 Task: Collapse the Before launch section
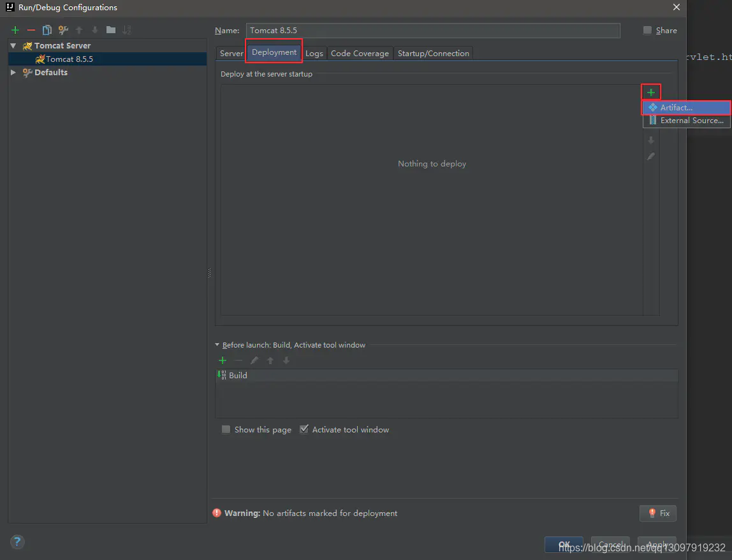(217, 344)
